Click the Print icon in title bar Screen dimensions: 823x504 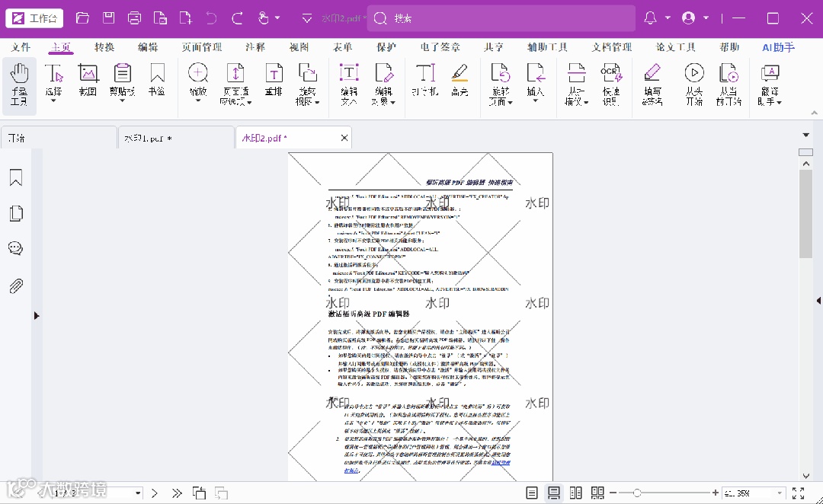pos(134,18)
